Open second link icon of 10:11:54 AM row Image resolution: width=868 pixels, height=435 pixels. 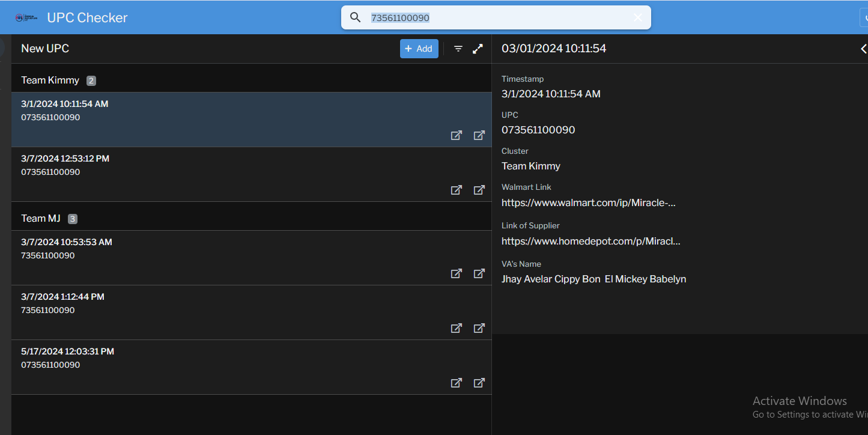click(479, 135)
